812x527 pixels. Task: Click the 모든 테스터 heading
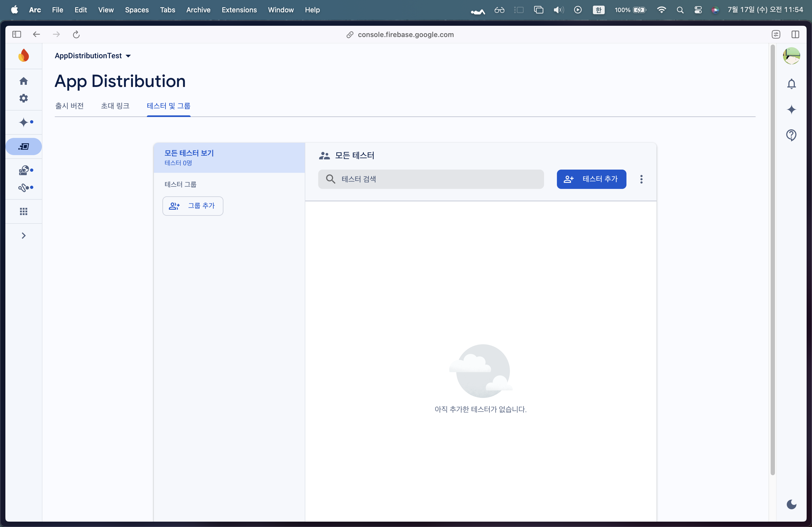pyautogui.click(x=354, y=155)
